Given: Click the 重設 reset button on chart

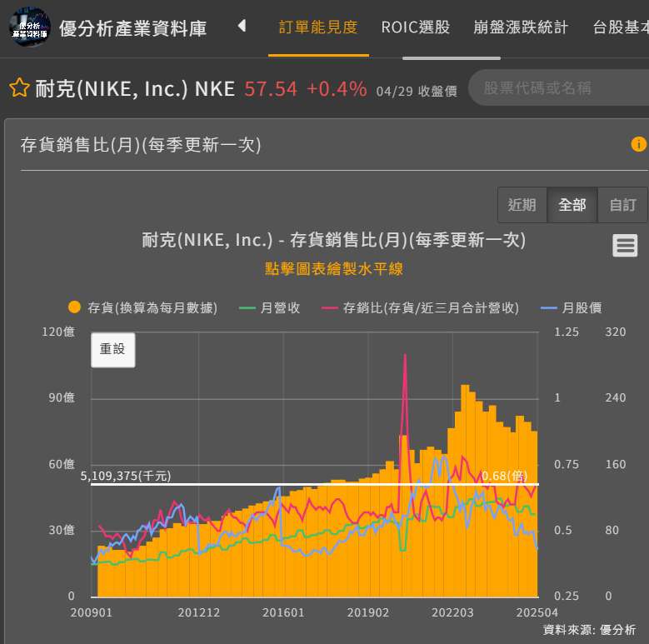Looking at the screenshot, I should click(113, 350).
